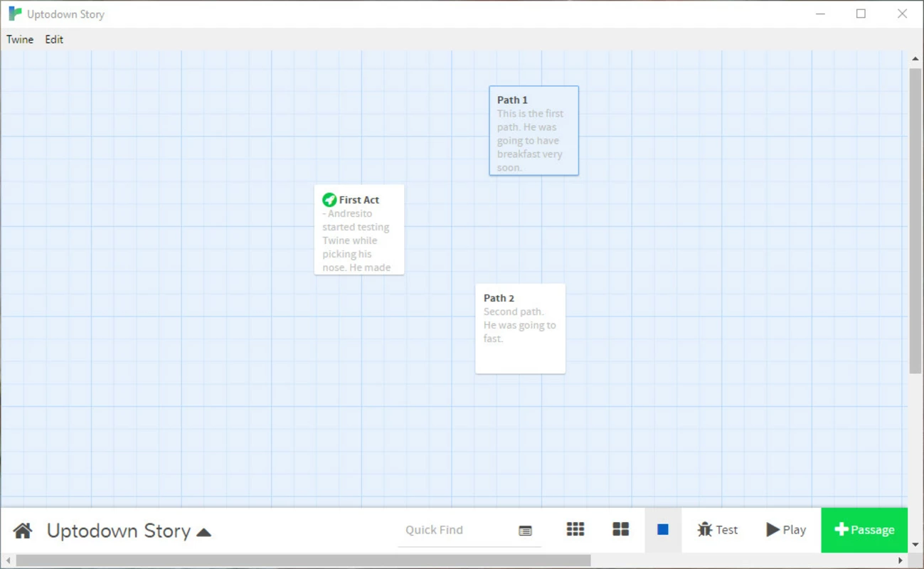The height and width of the screenshot is (569, 924).
Task: Click the Quick Find highlight passages icon
Action: 525,531
